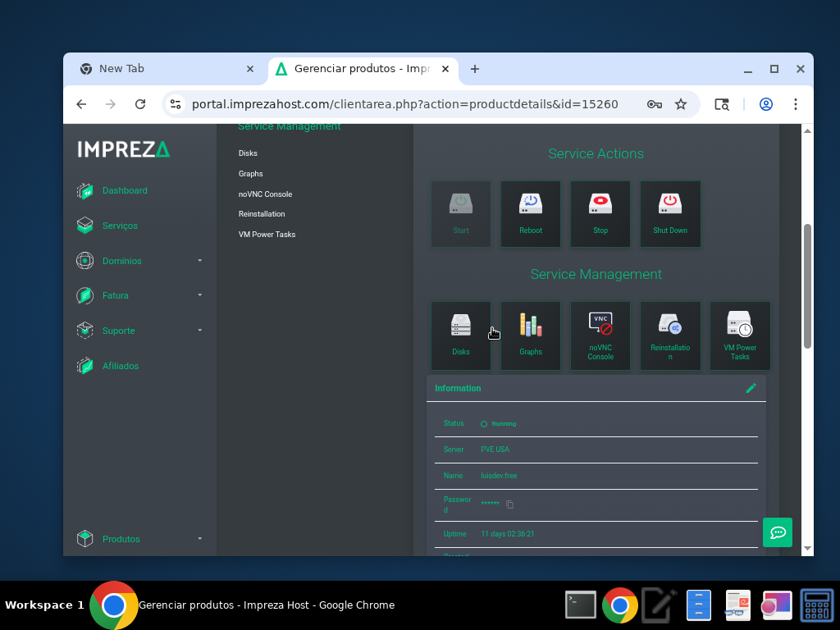Click Workspace 1 label in taskbar
Viewport: 840px width, 630px height.
click(x=44, y=605)
